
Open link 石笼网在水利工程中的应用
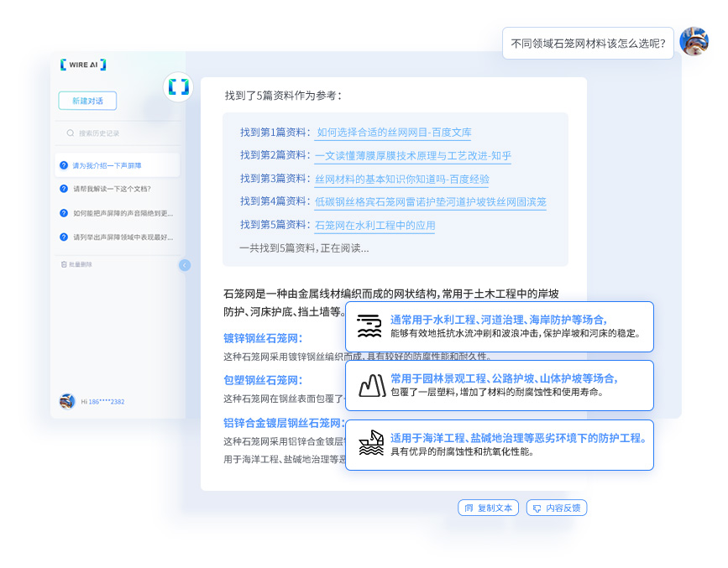click(374, 226)
